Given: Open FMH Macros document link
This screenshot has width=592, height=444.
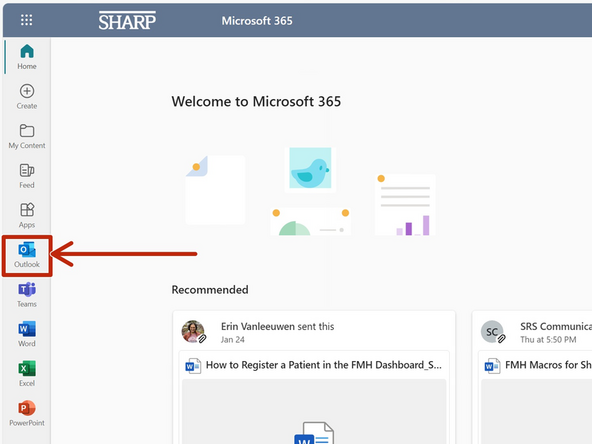Looking at the screenshot, I should coord(548,365).
